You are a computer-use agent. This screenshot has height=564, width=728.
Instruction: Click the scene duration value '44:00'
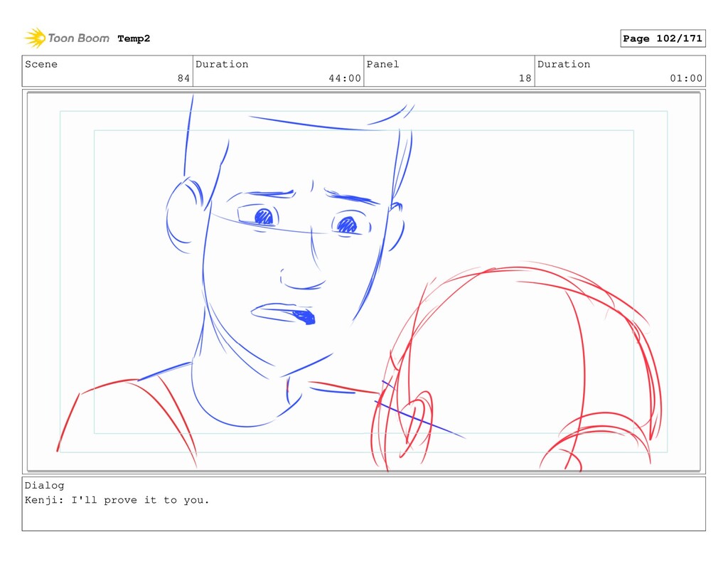pyautogui.click(x=345, y=78)
